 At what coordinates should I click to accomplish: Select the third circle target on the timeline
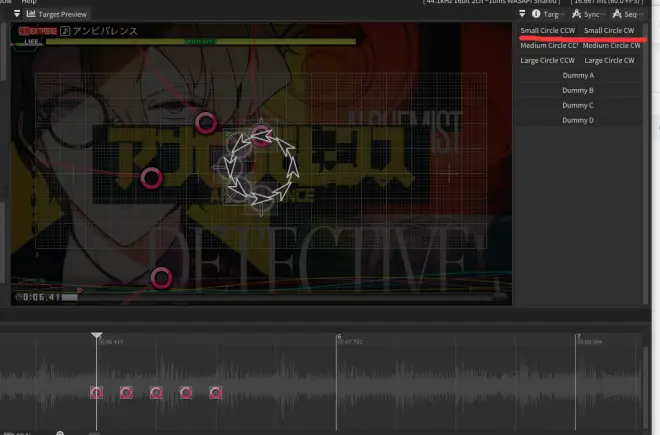tap(156, 393)
